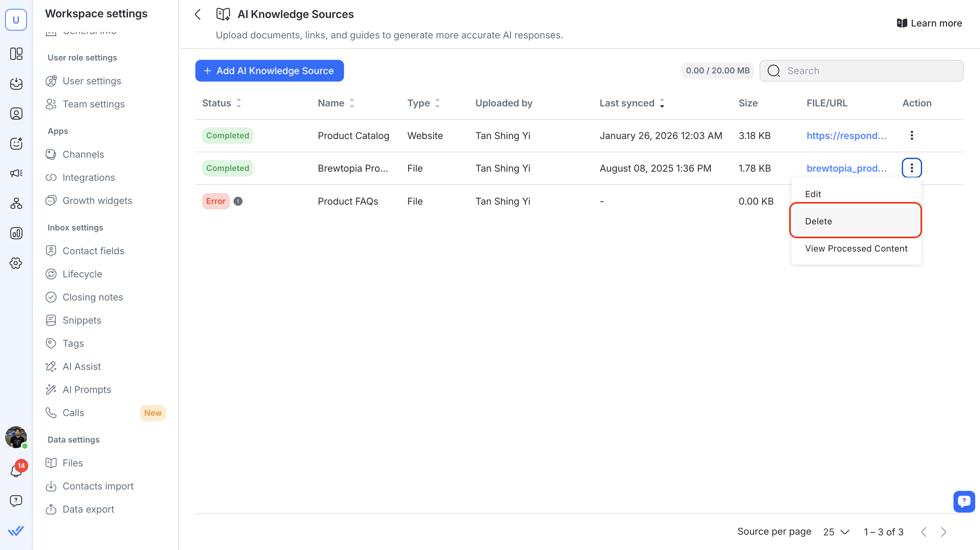Screen dimensions: 980x550
Task: Sort table by Name column
Action: pyautogui.click(x=352, y=103)
